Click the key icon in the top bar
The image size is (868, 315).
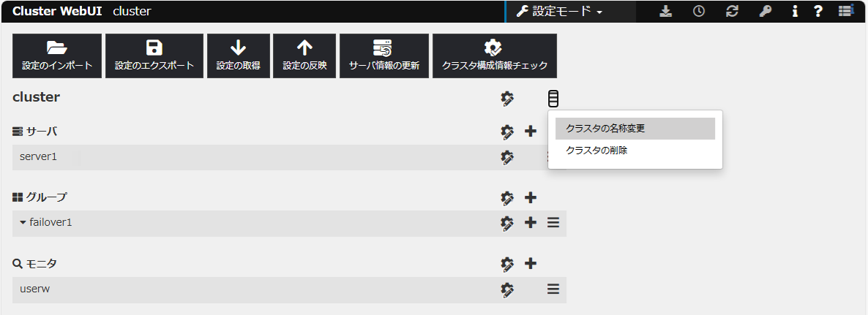[766, 12]
